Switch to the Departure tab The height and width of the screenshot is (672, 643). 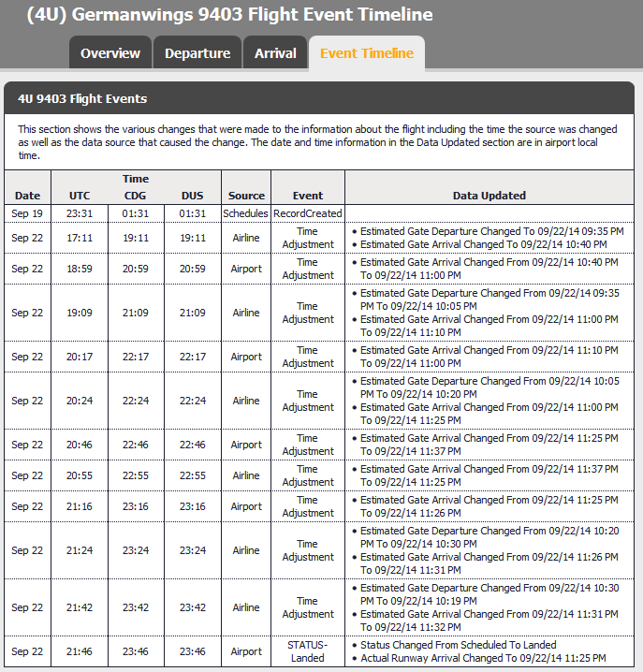coord(197,52)
